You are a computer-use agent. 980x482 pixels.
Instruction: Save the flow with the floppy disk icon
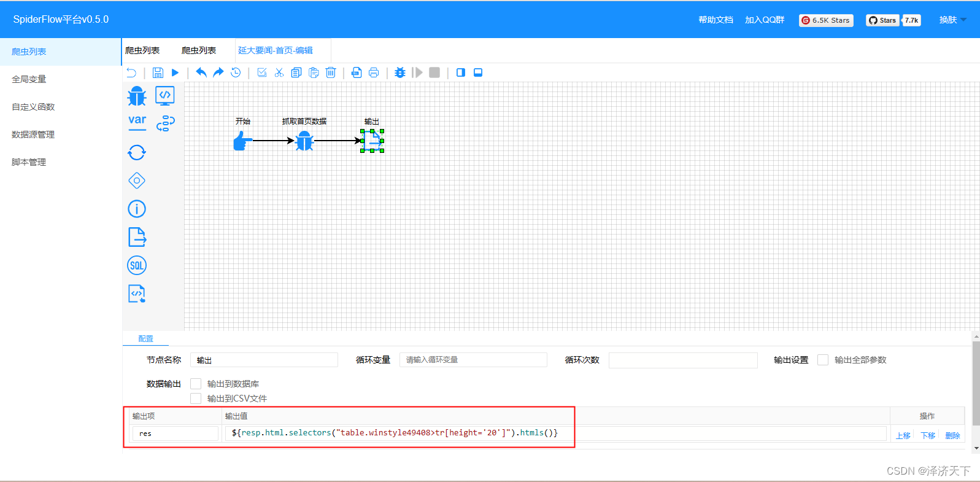point(158,72)
